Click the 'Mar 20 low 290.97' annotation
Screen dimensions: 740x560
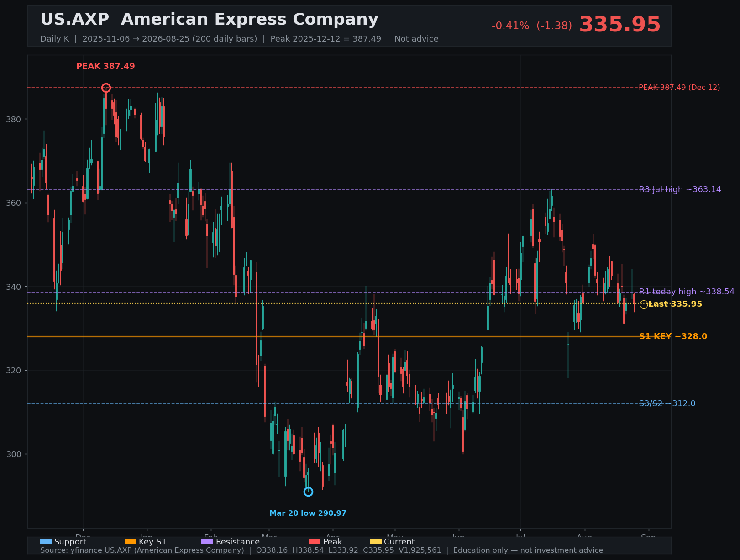(x=308, y=513)
